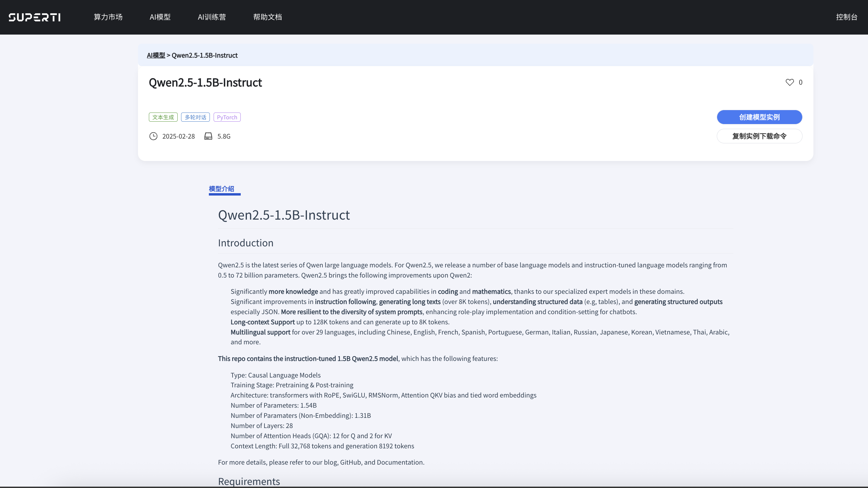868x488 pixels.
Task: Click the 2025-02-28 date text
Action: (x=179, y=136)
